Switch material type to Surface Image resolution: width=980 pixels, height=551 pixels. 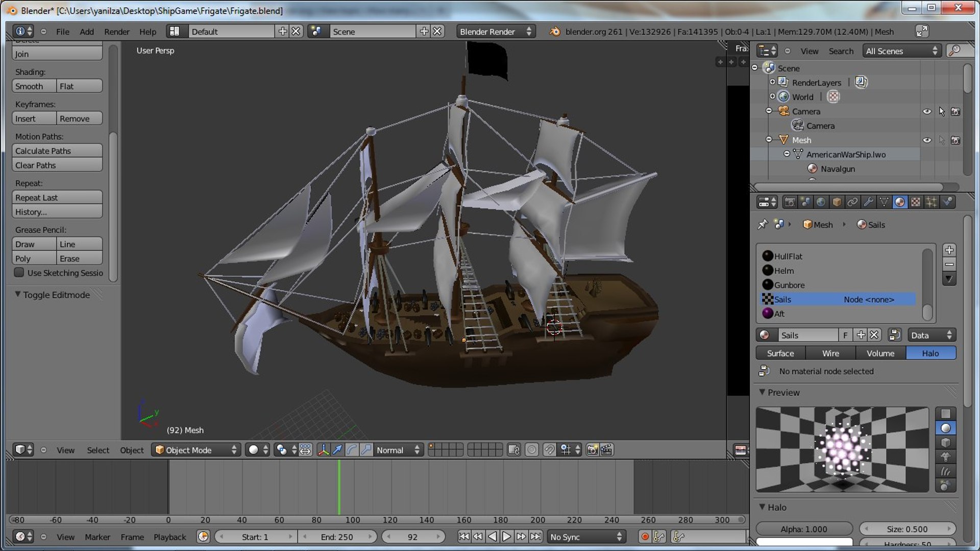(x=780, y=353)
